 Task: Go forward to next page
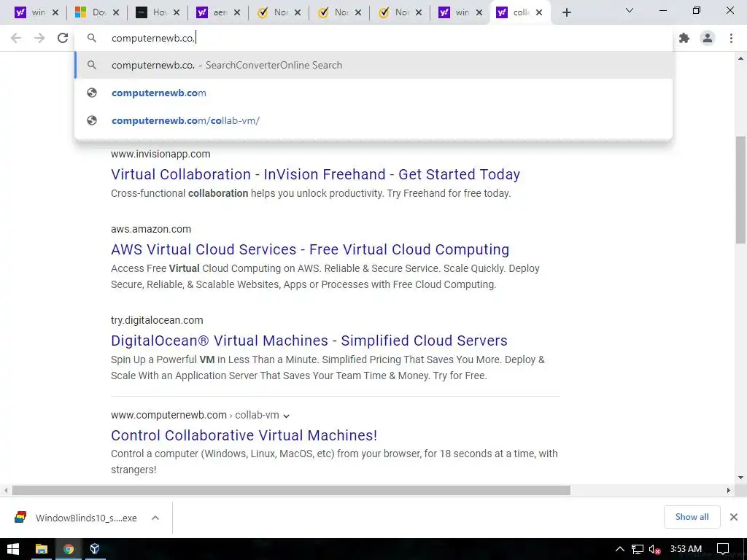point(39,38)
